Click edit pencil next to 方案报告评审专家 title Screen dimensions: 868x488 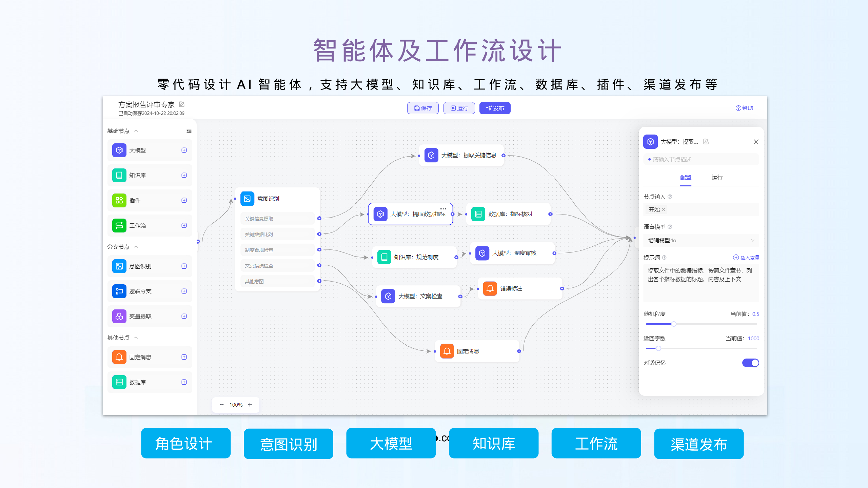tap(182, 104)
